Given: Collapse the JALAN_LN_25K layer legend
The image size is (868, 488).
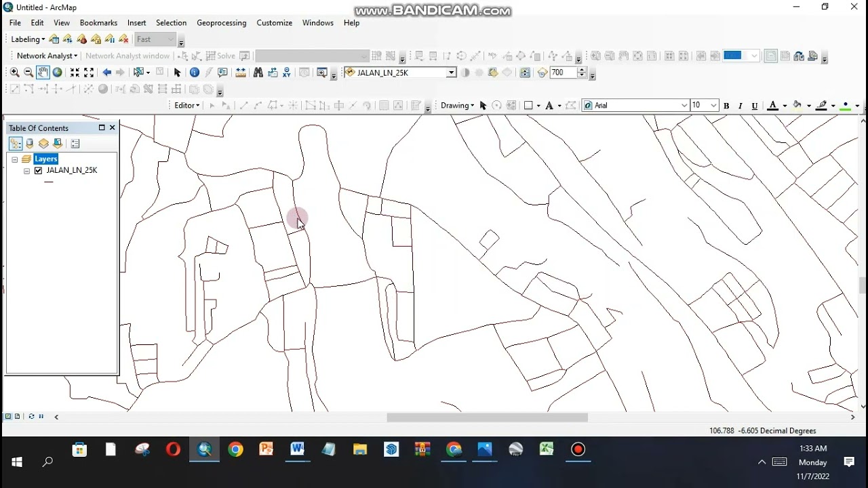Looking at the screenshot, I should [26, 171].
